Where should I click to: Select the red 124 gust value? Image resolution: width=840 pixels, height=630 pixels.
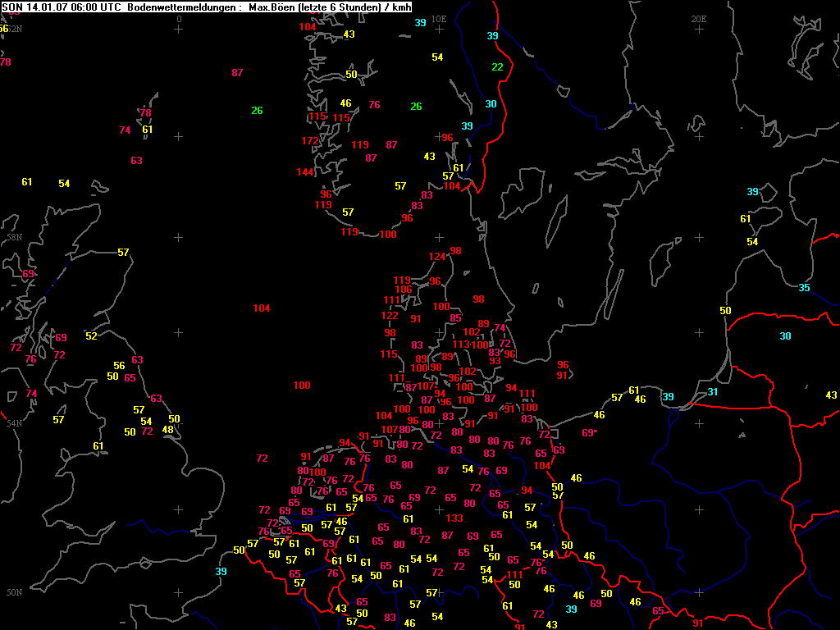coord(437,257)
